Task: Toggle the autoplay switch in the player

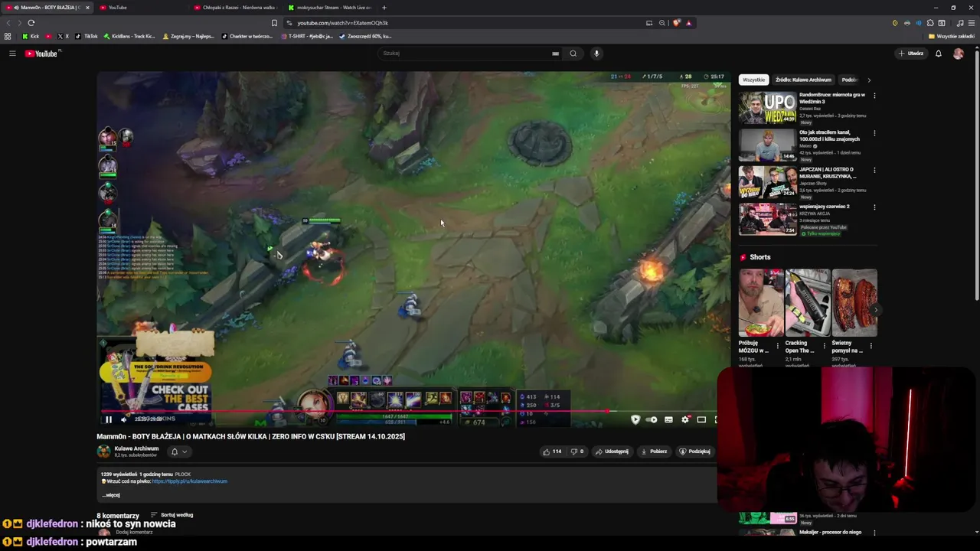Action: [x=652, y=419]
